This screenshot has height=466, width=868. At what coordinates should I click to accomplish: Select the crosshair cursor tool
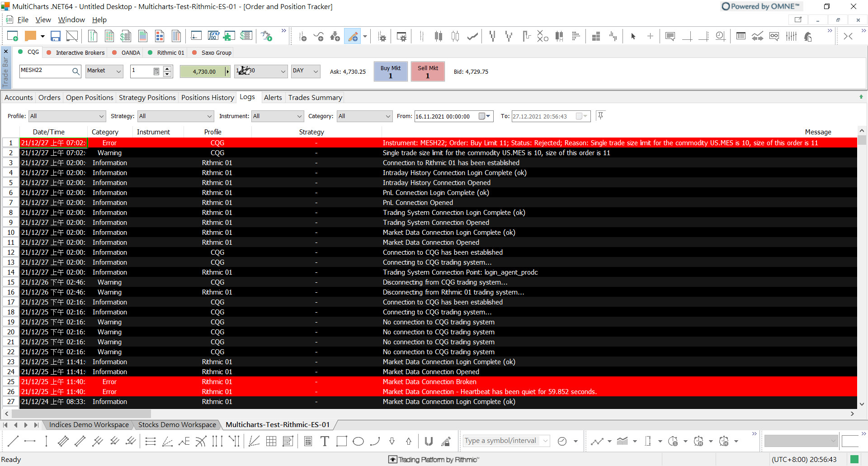click(x=650, y=36)
